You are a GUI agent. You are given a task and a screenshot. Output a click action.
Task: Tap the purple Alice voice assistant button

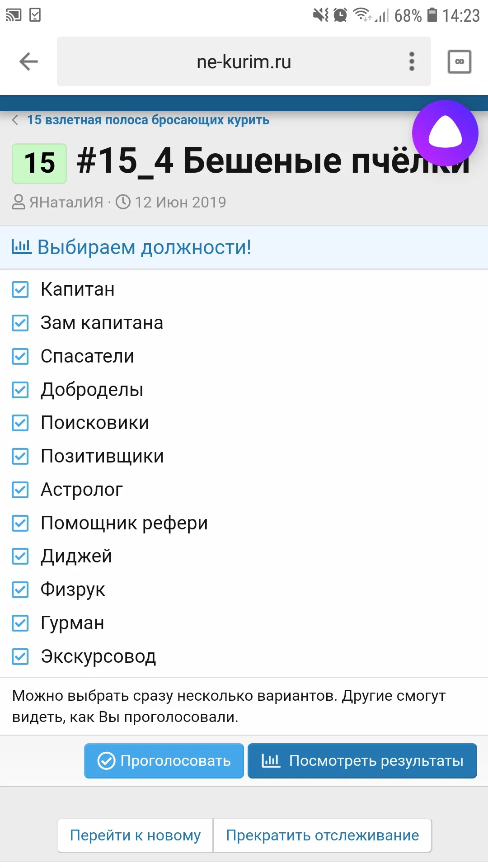[x=445, y=133]
